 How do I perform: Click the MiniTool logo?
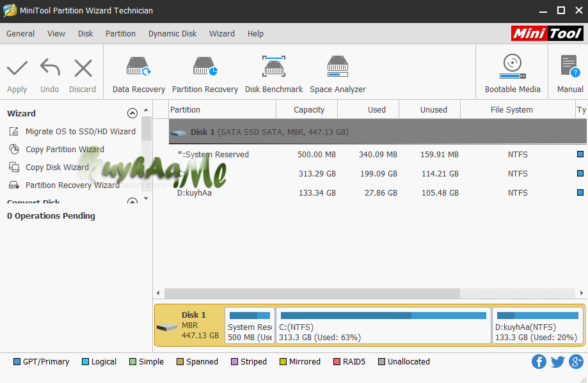tap(547, 33)
